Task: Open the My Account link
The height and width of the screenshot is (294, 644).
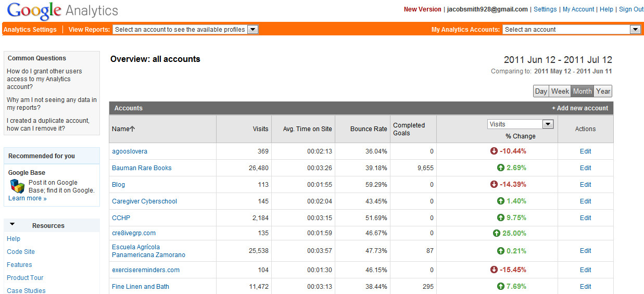Action: (x=578, y=9)
